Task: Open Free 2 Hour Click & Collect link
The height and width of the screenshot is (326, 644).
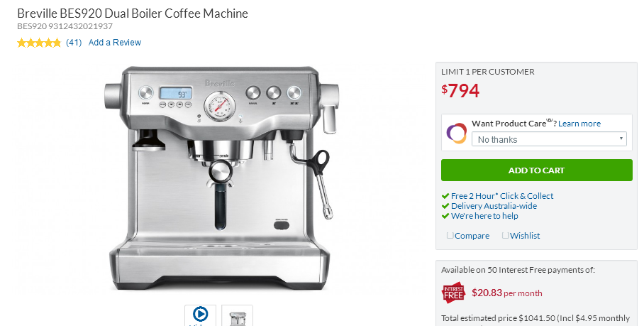Action: tap(502, 196)
